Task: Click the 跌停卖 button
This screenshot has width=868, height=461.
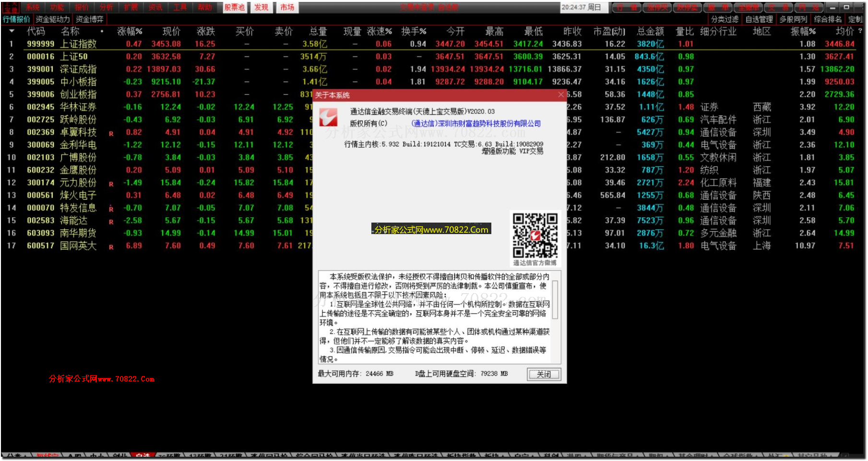Action: 687,8
